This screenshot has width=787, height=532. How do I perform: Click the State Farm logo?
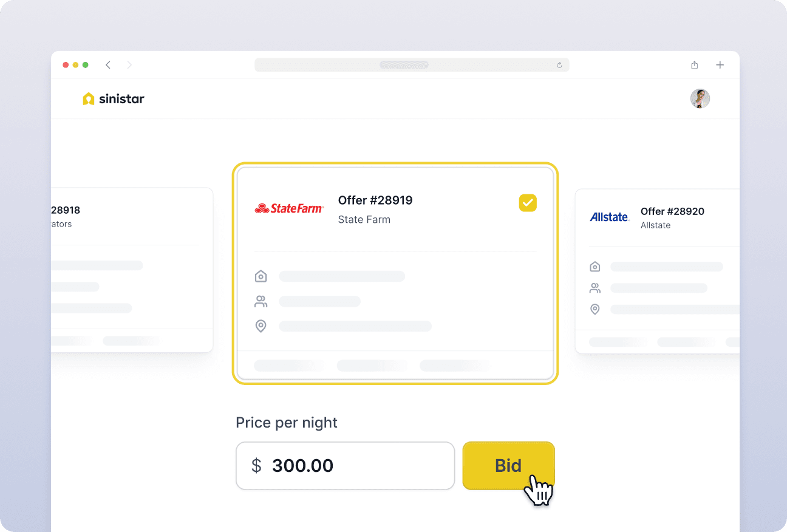(x=290, y=207)
